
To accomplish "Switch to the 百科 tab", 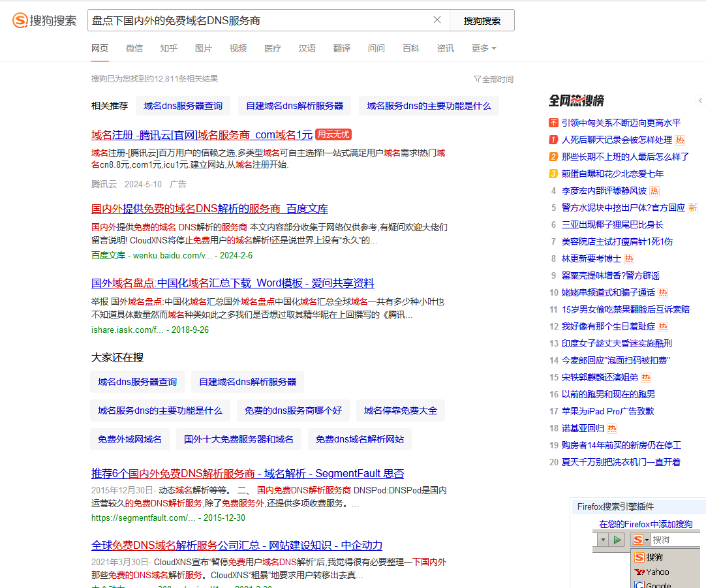I will click(410, 48).
